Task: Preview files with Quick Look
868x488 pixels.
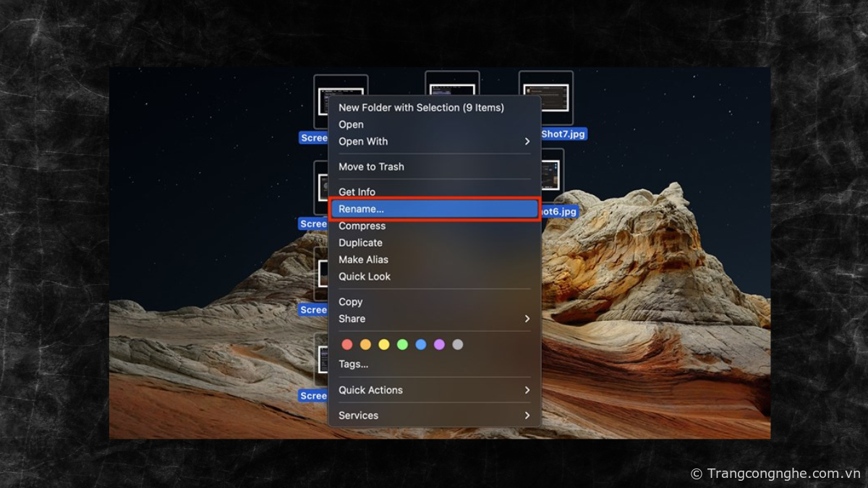Action: (x=365, y=277)
